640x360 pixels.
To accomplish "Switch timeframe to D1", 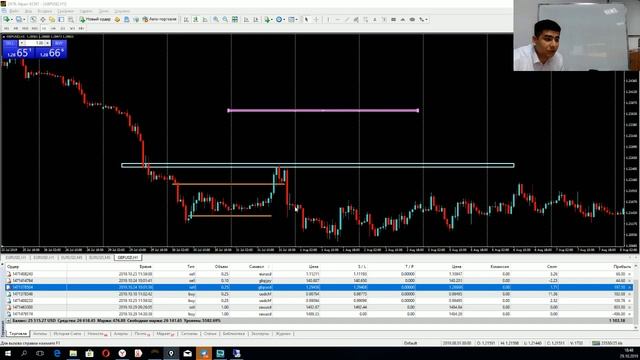I will coord(62,28).
